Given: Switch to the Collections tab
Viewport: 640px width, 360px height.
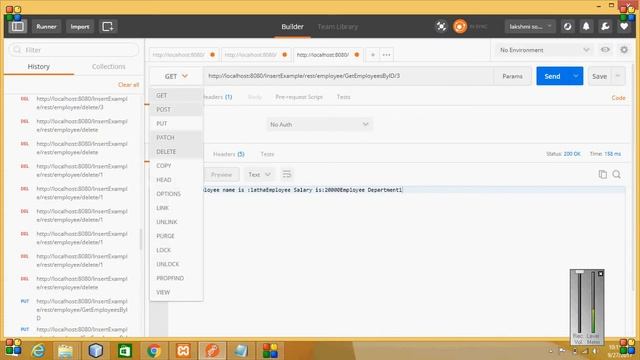Looking at the screenshot, I should [x=109, y=67].
